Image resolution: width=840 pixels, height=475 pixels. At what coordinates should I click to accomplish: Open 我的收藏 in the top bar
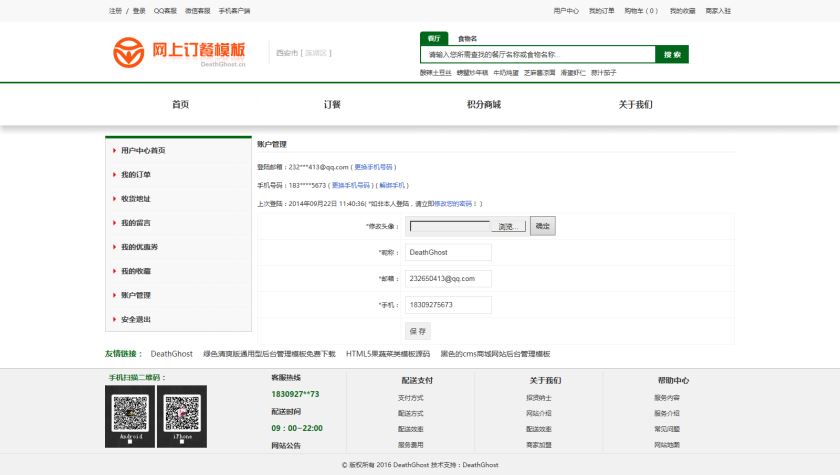coord(682,11)
